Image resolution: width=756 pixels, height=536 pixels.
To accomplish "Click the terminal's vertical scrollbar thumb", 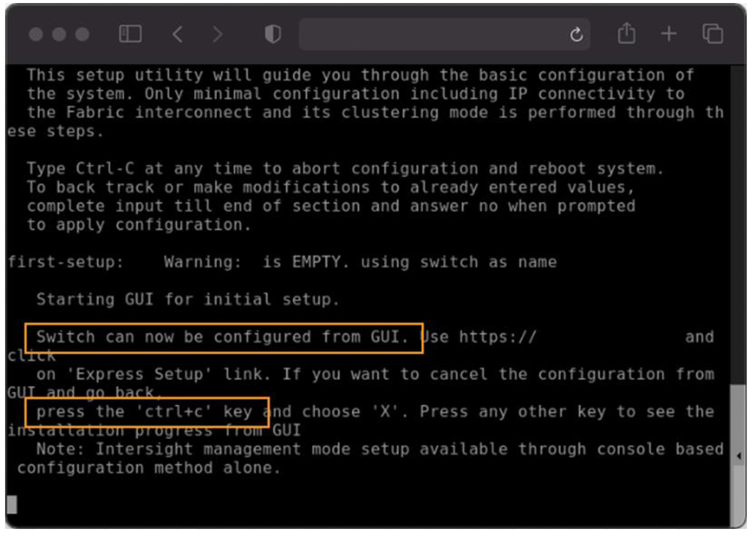I will point(738,456).
